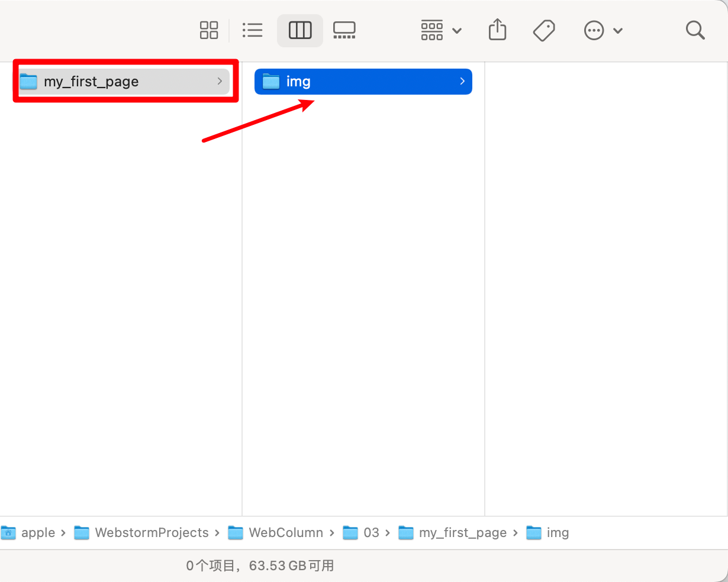Image resolution: width=728 pixels, height=582 pixels.
Task: Open the Tags toolbar icon
Action: [x=544, y=30]
